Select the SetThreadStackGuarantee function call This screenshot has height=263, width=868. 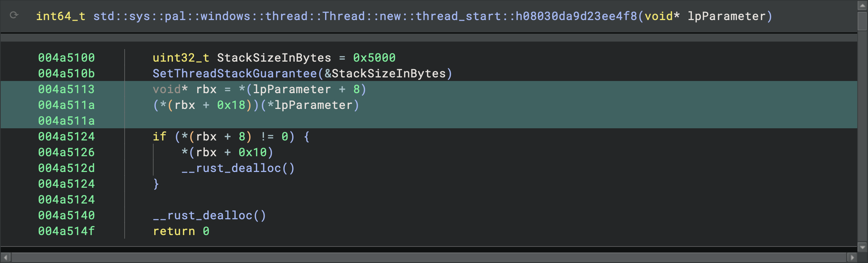coord(235,73)
